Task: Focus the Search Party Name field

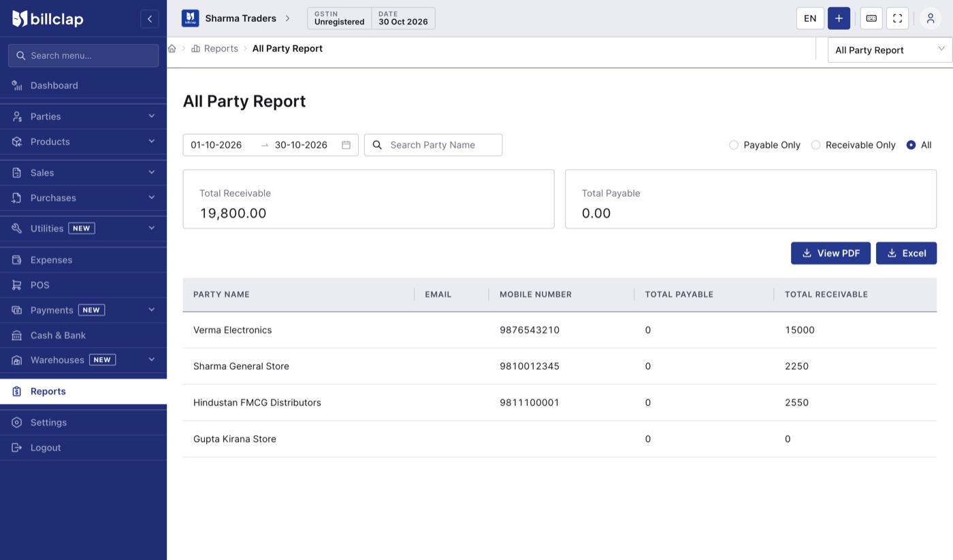Action: tap(433, 145)
